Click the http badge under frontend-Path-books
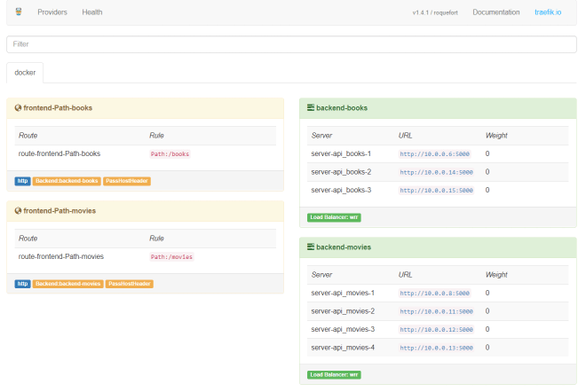This screenshot has width=586, height=392. (22, 181)
